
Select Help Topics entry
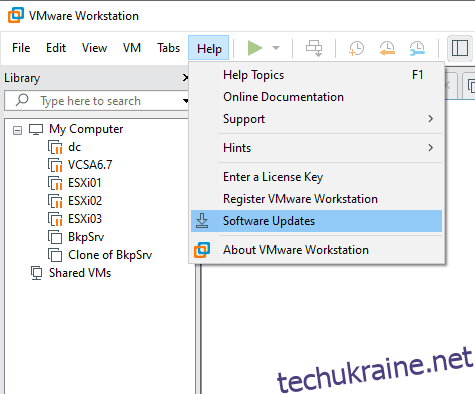[x=316, y=75]
